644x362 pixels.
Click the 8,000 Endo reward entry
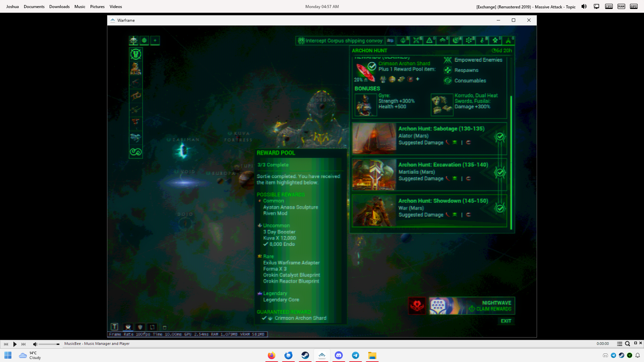pyautogui.click(x=279, y=244)
